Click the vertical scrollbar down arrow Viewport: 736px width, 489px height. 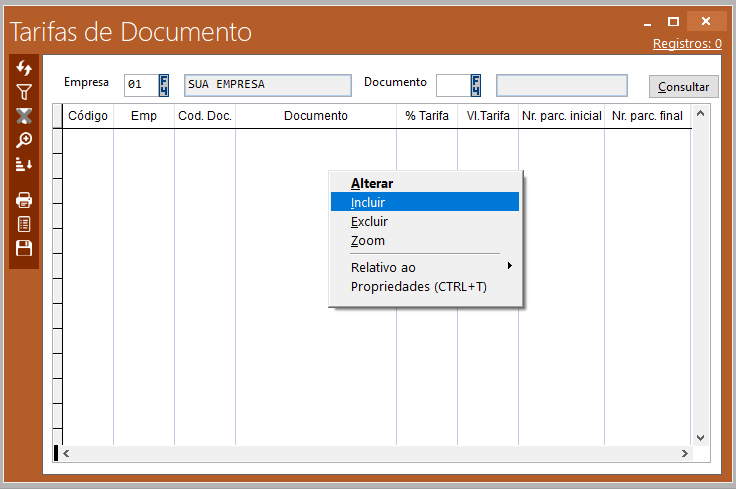tap(700, 437)
